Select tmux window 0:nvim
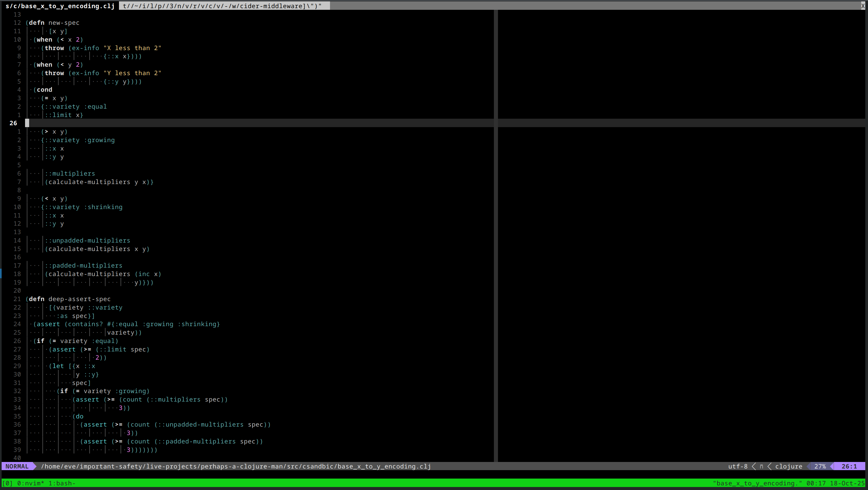Image resolution: width=868 pixels, height=490 pixels. pos(30,483)
